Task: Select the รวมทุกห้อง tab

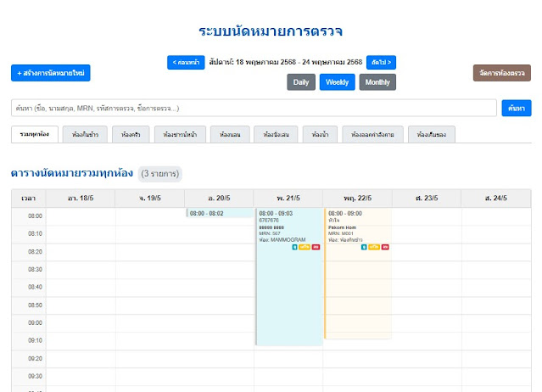Action: (36, 134)
